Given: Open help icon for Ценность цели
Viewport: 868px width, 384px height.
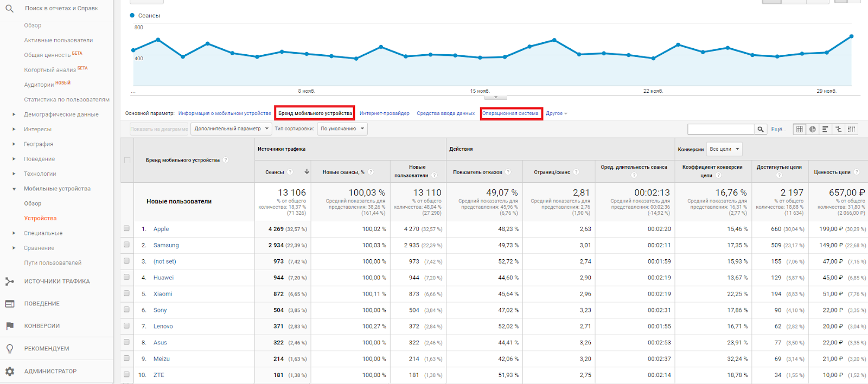Looking at the screenshot, I should [857, 172].
